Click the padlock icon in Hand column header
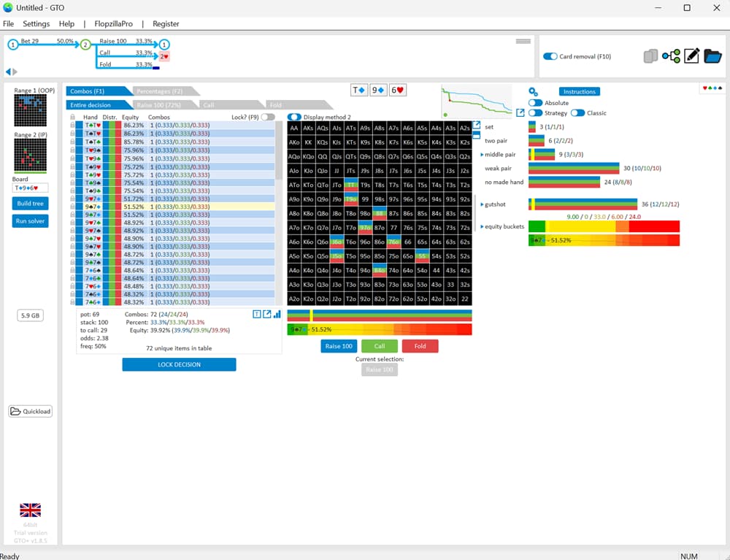Screen dimensions: 730x560 [x=72, y=118]
